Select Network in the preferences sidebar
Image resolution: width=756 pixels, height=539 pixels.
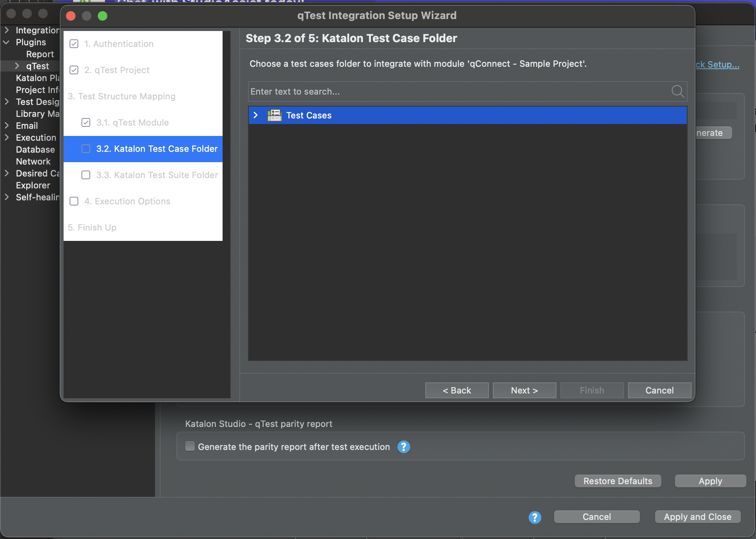point(33,161)
